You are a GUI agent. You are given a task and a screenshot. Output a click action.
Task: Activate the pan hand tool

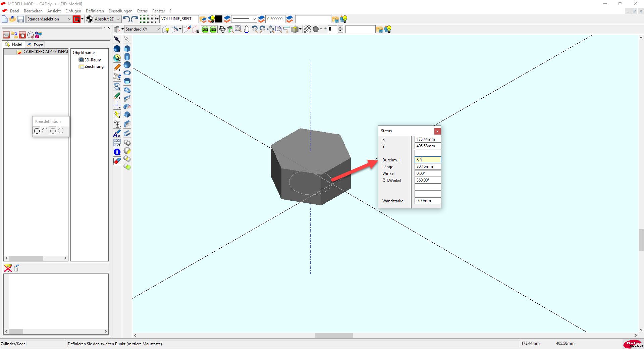tap(247, 30)
